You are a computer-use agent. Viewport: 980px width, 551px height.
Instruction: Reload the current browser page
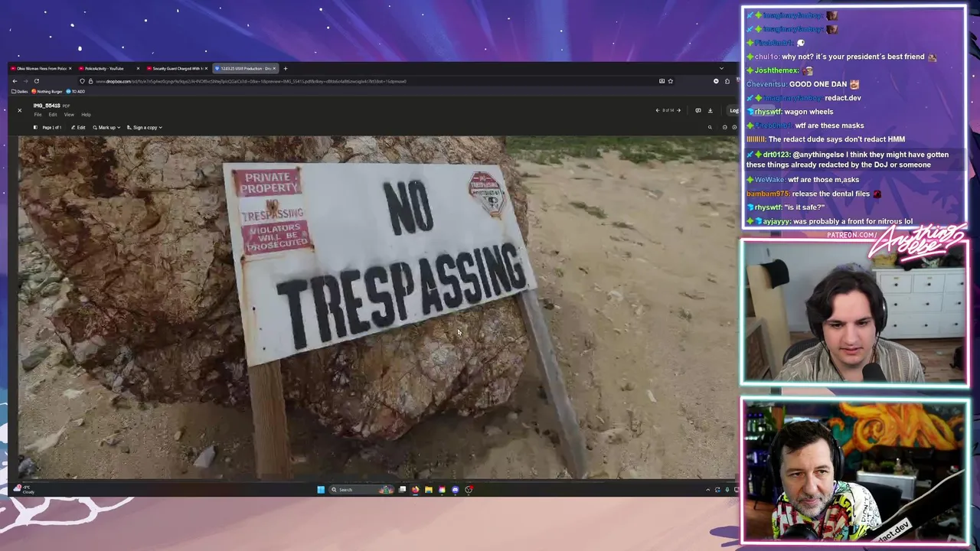pos(36,81)
